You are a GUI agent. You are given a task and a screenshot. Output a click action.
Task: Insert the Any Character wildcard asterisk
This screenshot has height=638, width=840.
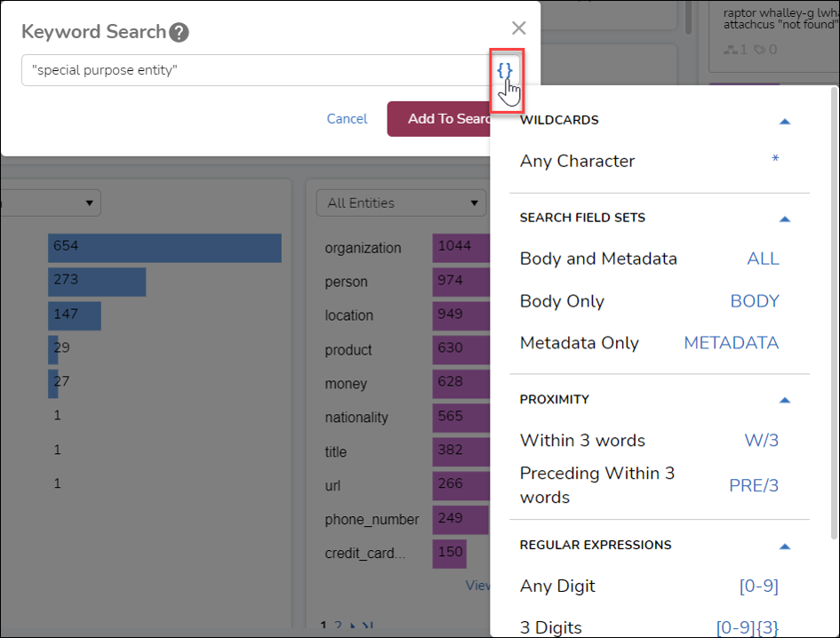point(775,158)
